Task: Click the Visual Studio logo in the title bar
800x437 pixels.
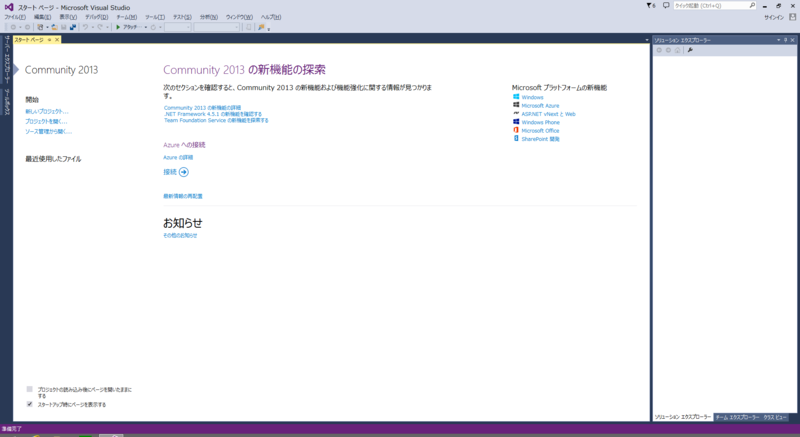Action: 9,7
